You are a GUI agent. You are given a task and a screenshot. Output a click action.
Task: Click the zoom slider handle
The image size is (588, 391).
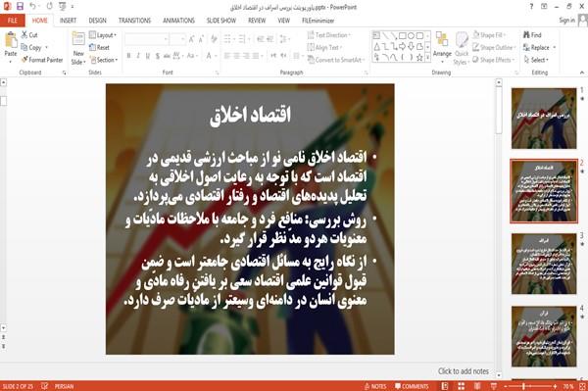[523, 386]
